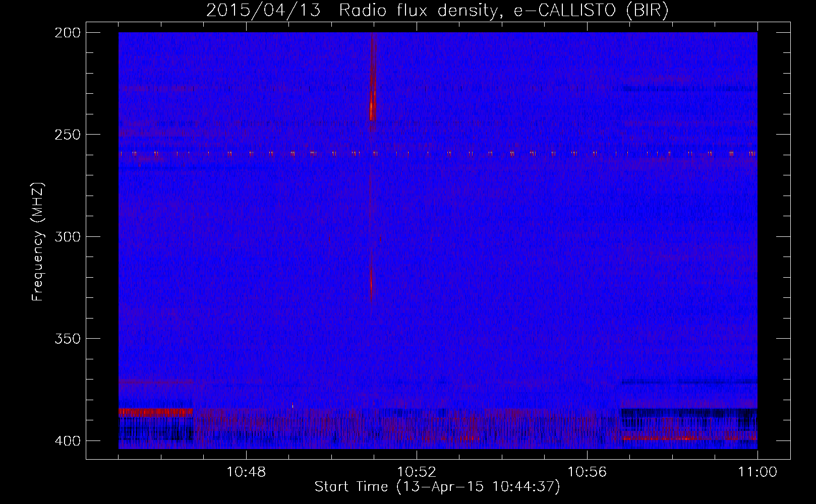Click the 200 frequency tick label
The width and height of the screenshot is (816, 504).
tap(68, 33)
